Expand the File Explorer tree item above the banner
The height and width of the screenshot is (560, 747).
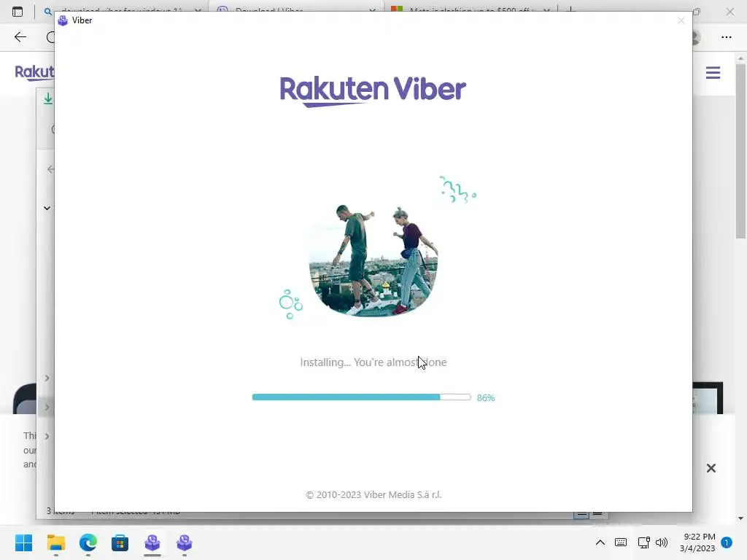[47, 378]
